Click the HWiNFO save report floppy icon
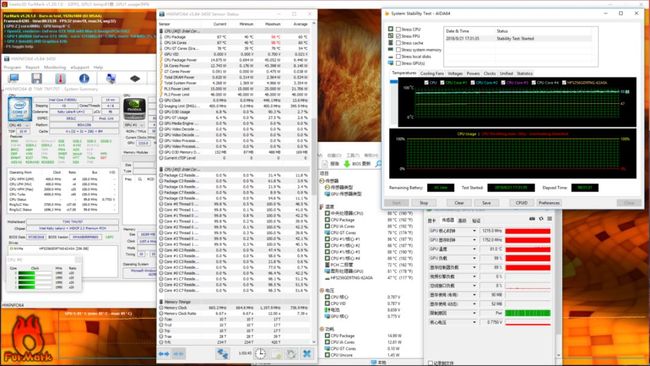The height and width of the screenshot is (366, 650). point(36,78)
